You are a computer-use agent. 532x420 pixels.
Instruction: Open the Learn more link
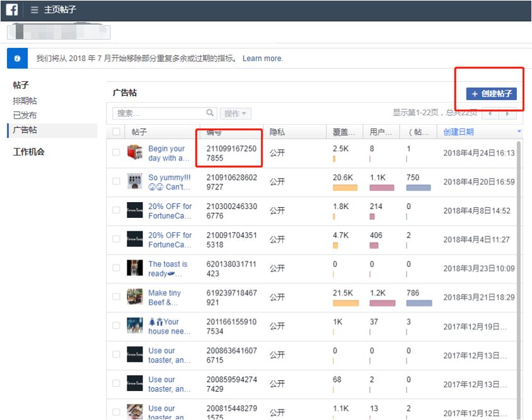[263, 59]
